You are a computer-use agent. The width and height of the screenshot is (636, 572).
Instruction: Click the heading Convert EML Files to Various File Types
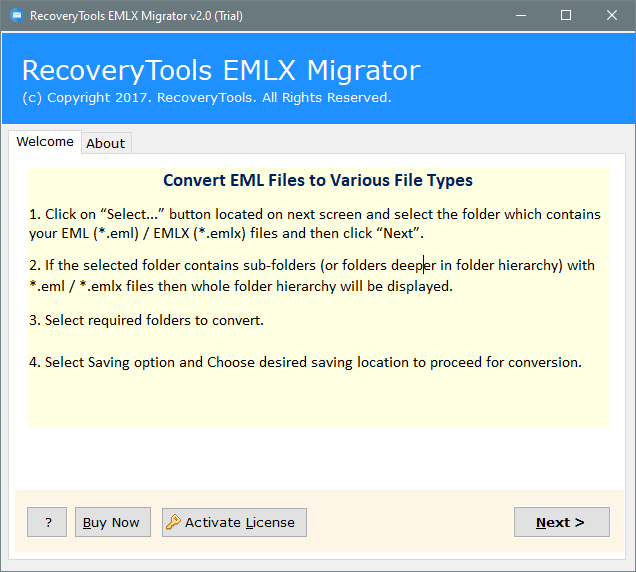coord(318,180)
